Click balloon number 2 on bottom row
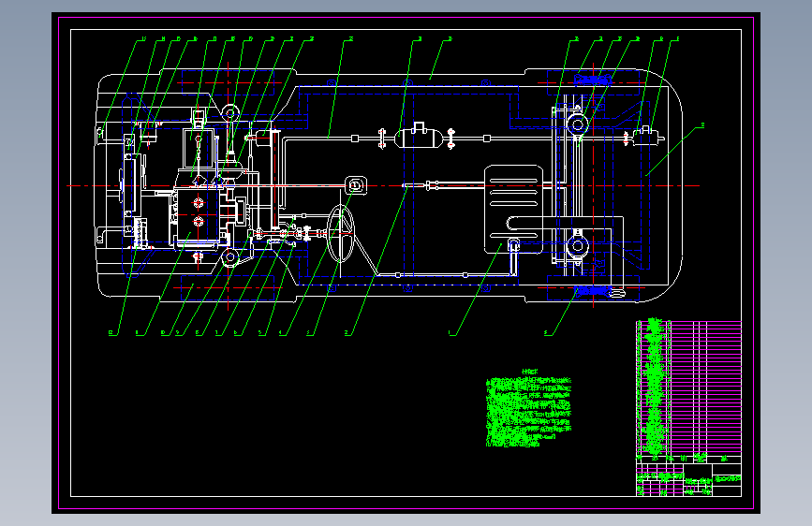 347,333
